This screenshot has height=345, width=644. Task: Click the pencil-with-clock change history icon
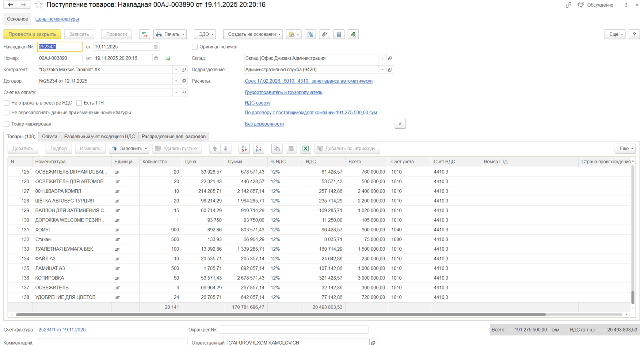tap(353, 34)
